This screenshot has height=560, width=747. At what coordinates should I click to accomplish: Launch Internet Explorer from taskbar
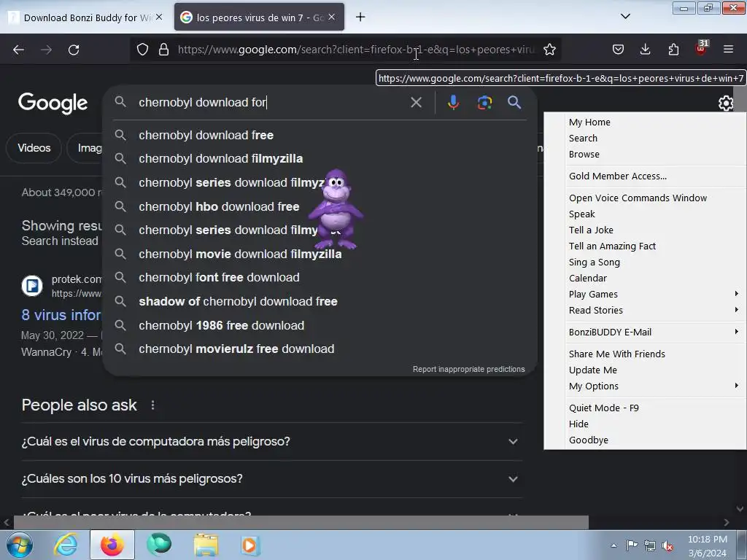66,545
